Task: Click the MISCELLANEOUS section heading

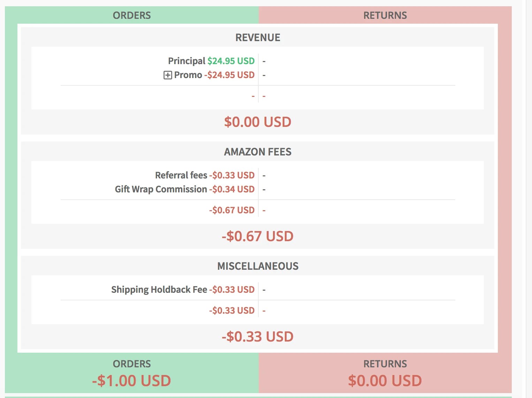Action: (x=258, y=266)
